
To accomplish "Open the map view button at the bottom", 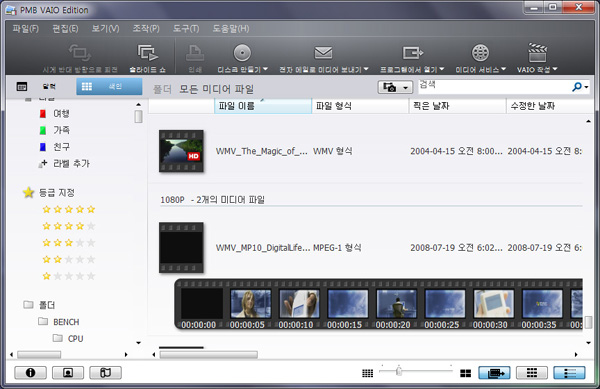I will (106, 372).
